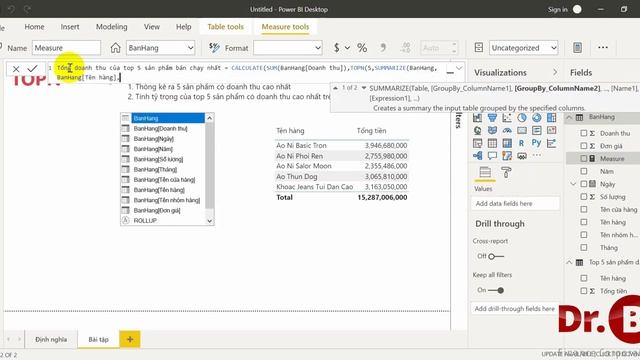Collapse the BanHang table in Fields
640x360 pixels.
click(569, 118)
